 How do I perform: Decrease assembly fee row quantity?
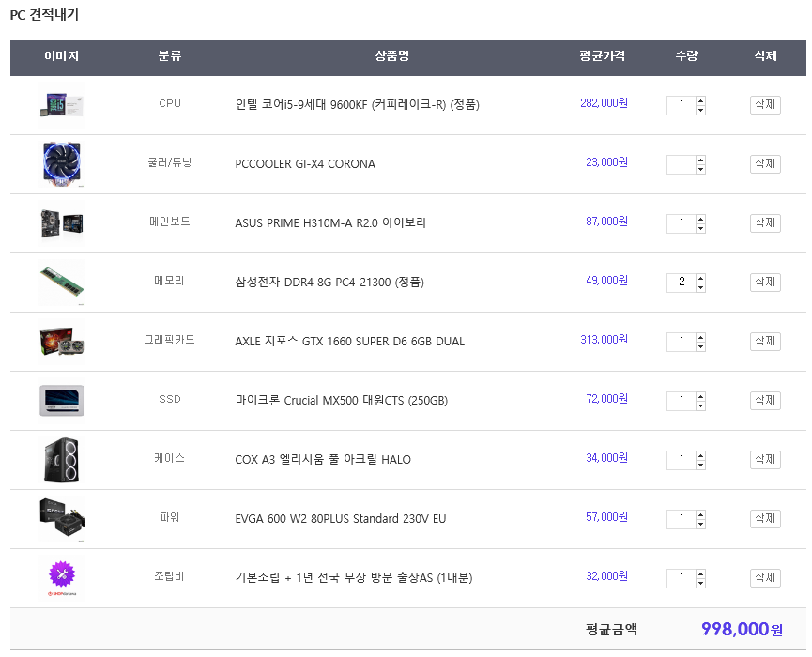(700, 582)
